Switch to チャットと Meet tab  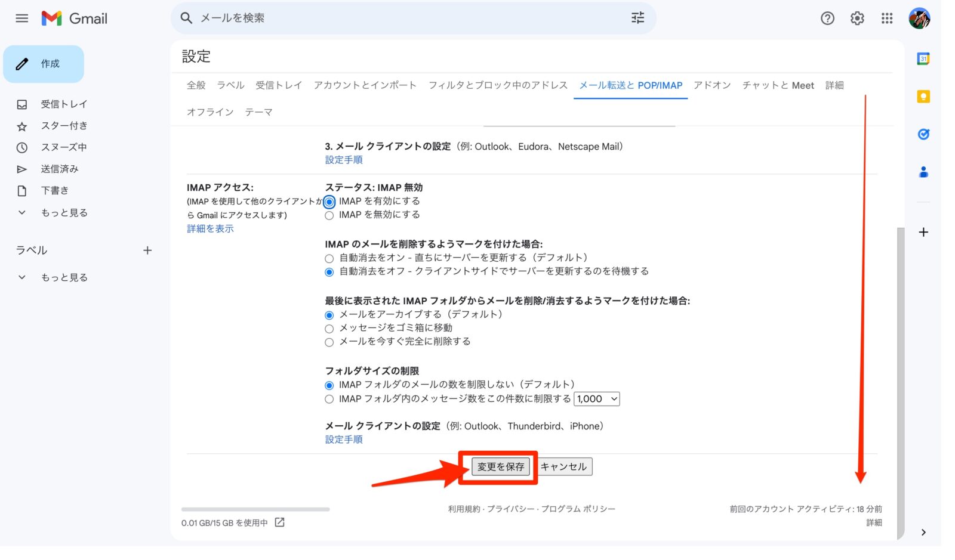(778, 85)
